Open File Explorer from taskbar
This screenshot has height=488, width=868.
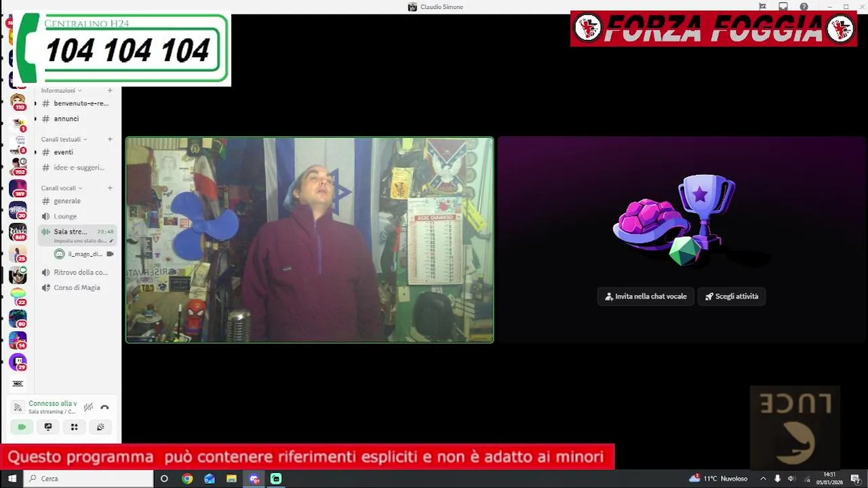point(231,479)
